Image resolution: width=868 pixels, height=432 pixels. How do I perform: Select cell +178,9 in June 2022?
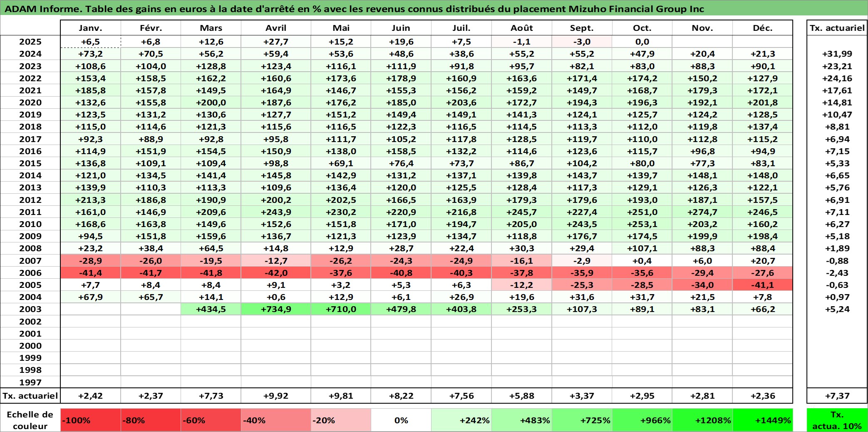(401, 78)
